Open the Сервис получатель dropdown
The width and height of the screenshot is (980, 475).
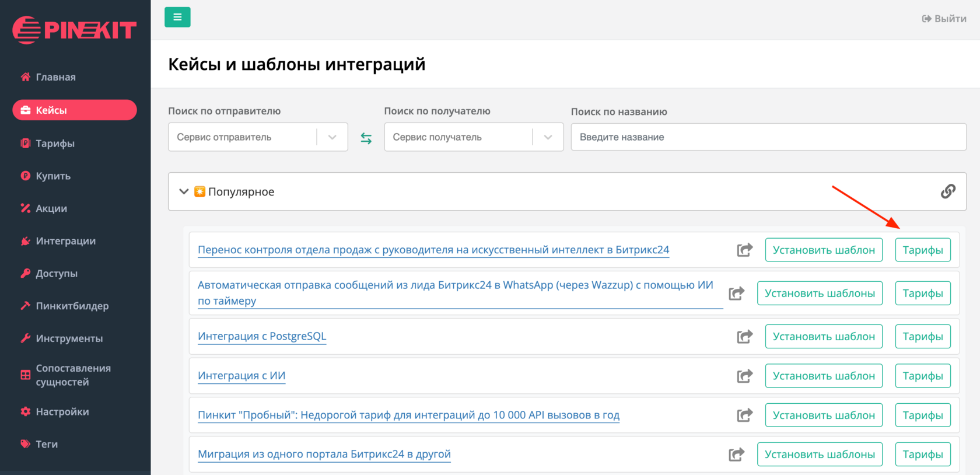tap(474, 137)
